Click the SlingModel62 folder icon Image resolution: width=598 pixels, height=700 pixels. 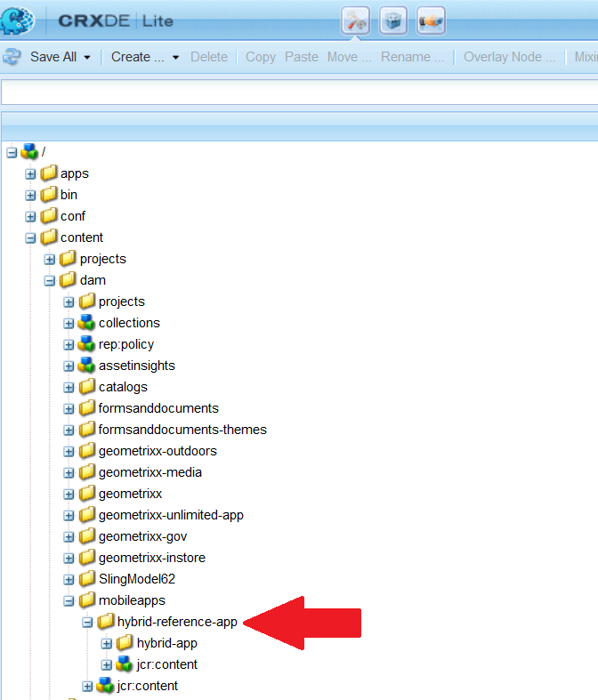[x=87, y=578]
